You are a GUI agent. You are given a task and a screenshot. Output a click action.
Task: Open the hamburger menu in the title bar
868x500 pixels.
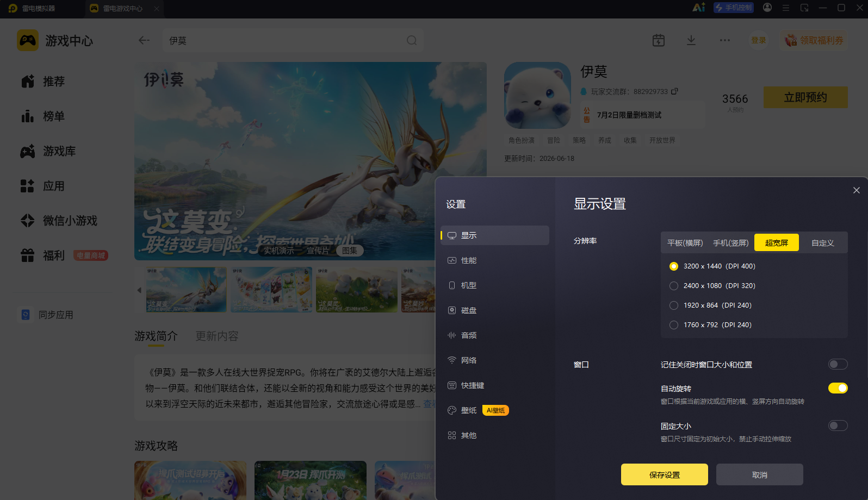(x=786, y=8)
